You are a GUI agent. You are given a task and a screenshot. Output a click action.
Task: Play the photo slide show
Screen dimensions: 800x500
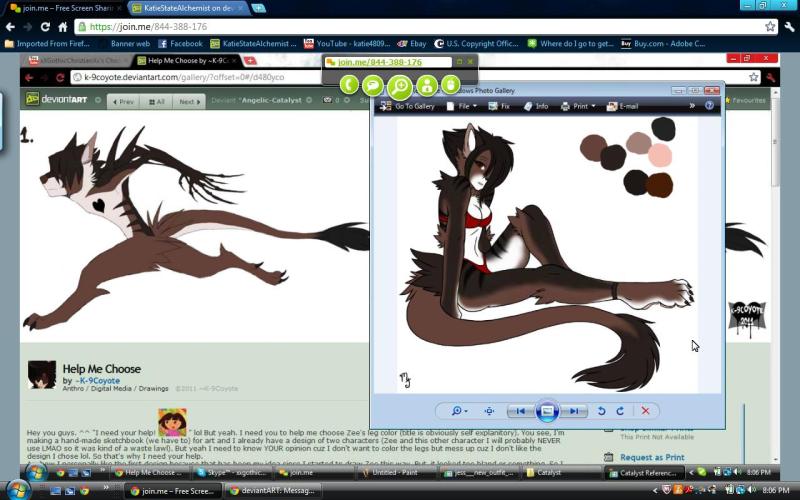click(x=547, y=411)
